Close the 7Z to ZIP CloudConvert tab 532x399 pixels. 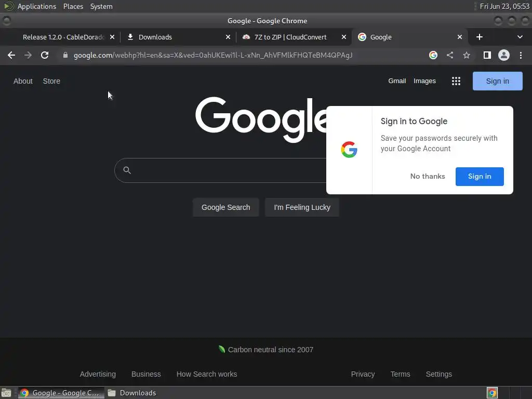point(344,37)
